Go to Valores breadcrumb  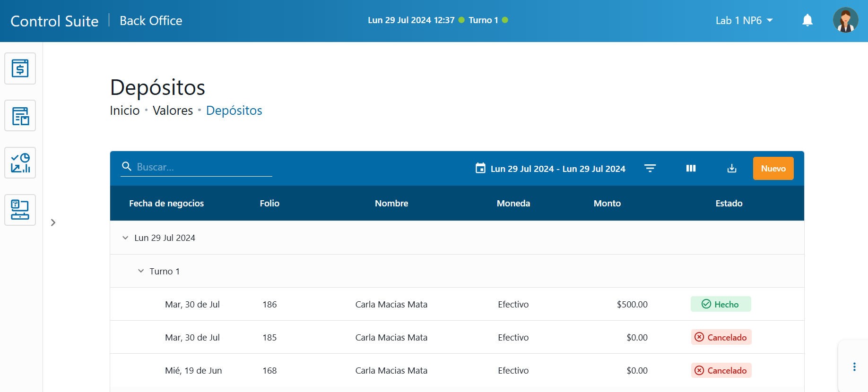[173, 111]
